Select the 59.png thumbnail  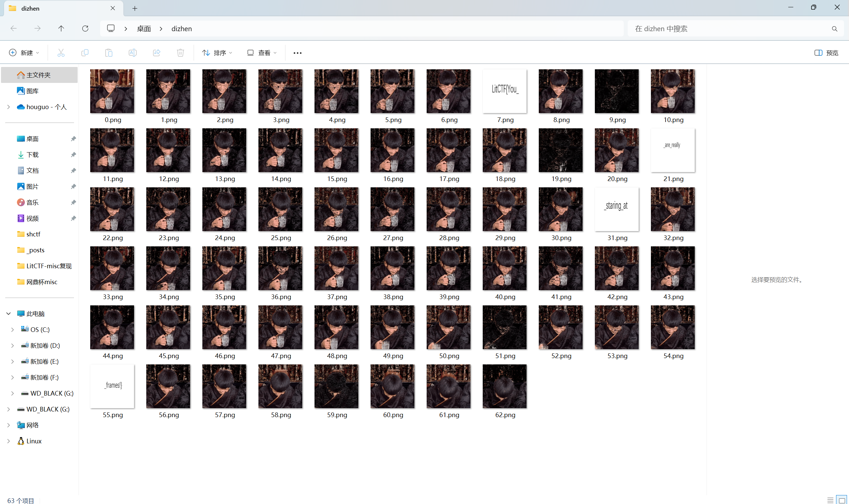click(336, 386)
